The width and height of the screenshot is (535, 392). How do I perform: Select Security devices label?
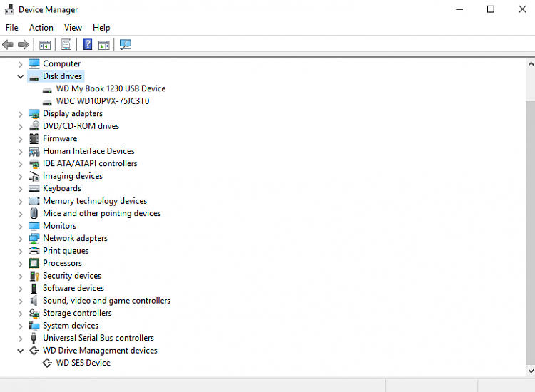pos(72,276)
